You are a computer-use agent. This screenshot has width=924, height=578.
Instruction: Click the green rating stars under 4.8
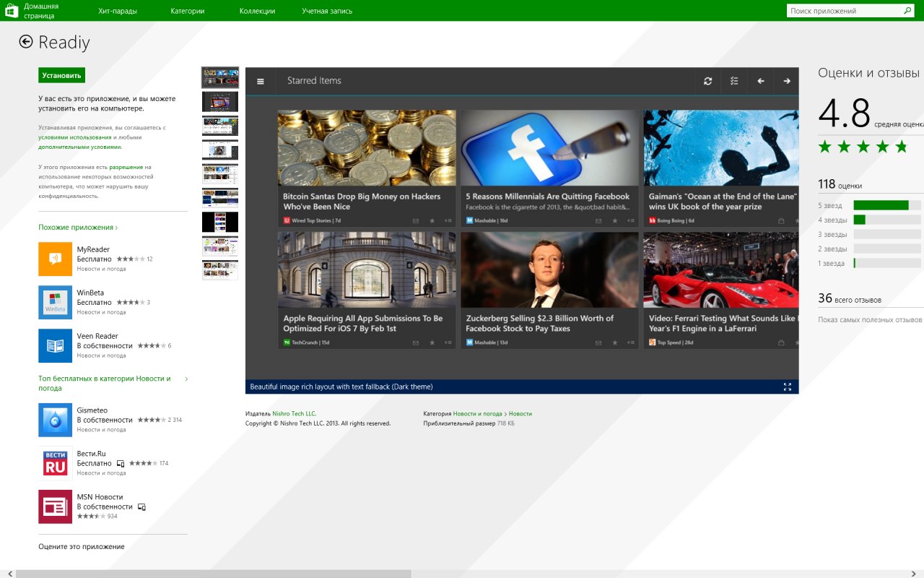click(x=863, y=147)
